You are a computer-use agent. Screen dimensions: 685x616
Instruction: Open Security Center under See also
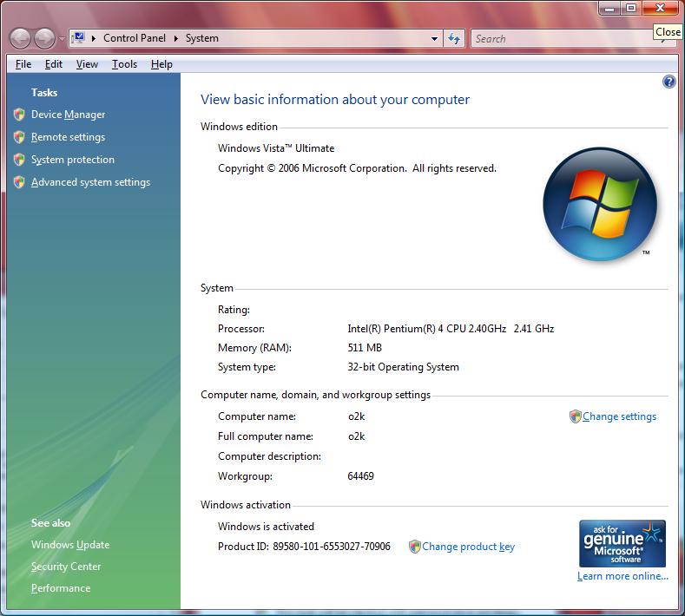66,567
